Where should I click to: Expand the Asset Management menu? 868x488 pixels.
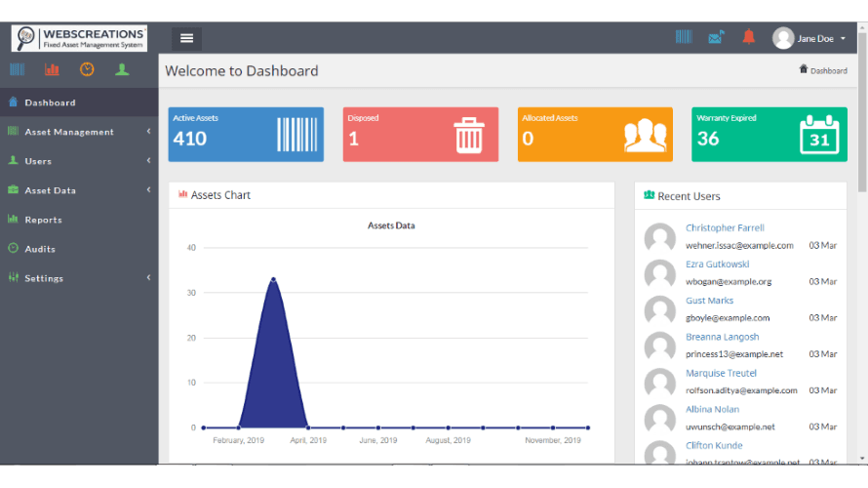[x=78, y=132]
